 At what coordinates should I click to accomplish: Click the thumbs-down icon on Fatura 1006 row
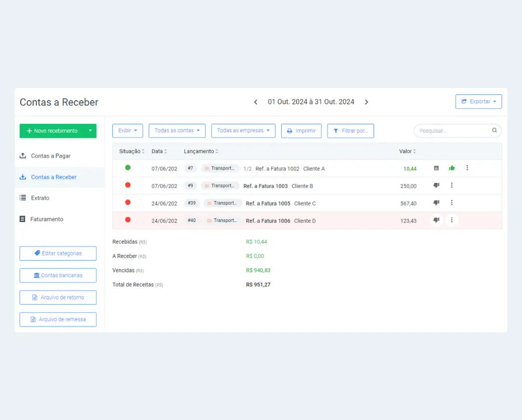tap(436, 220)
